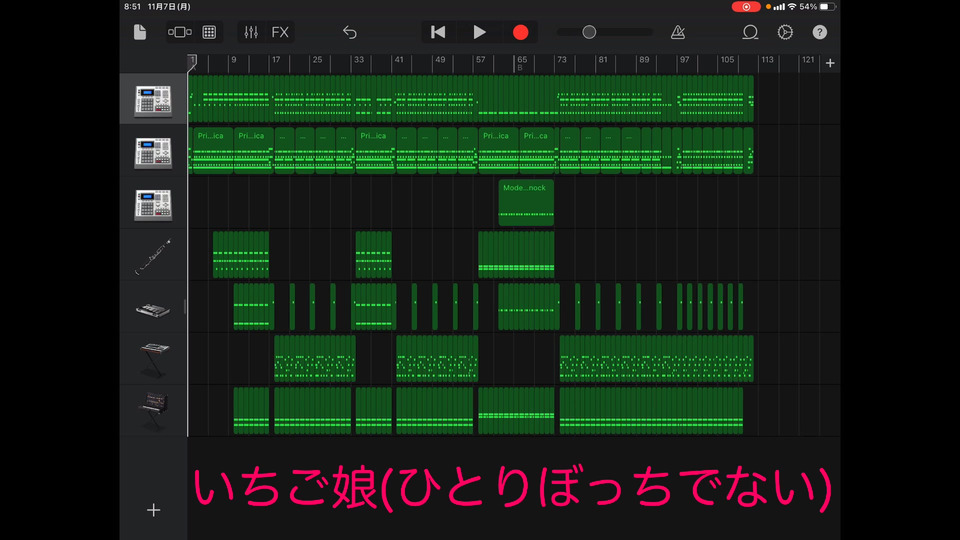
Task: Open the help question mark
Action: coord(820,32)
